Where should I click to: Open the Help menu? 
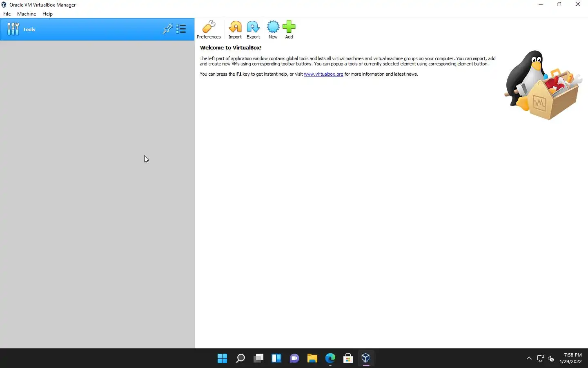tap(47, 13)
